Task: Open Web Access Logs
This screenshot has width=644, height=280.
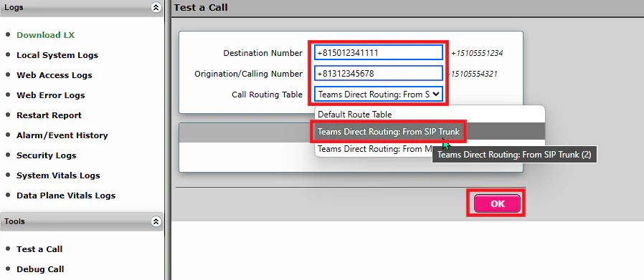Action: point(55,75)
